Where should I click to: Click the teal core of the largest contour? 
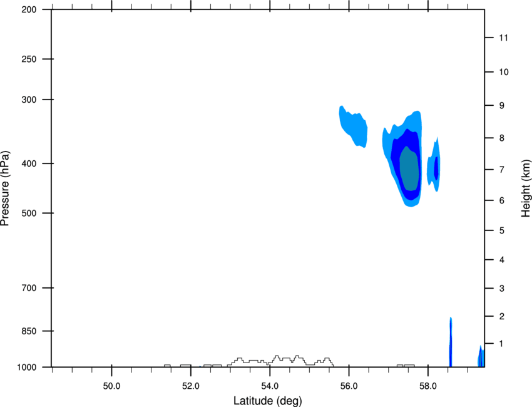point(409,168)
